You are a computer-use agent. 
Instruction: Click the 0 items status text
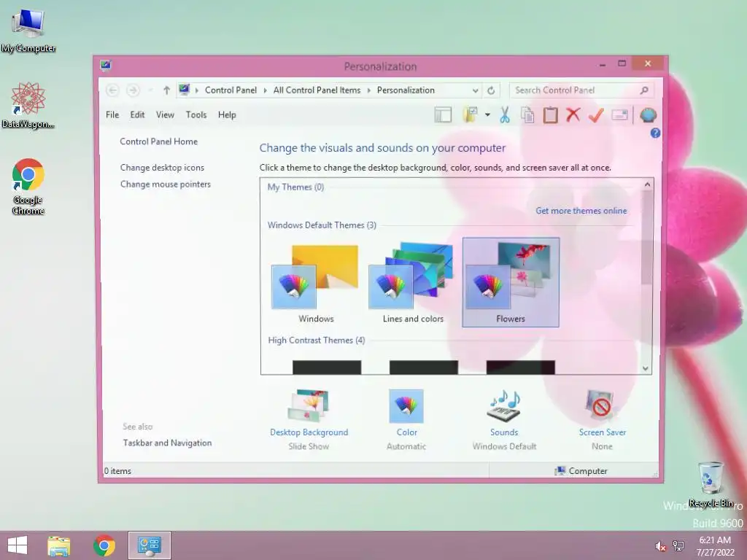click(x=117, y=471)
